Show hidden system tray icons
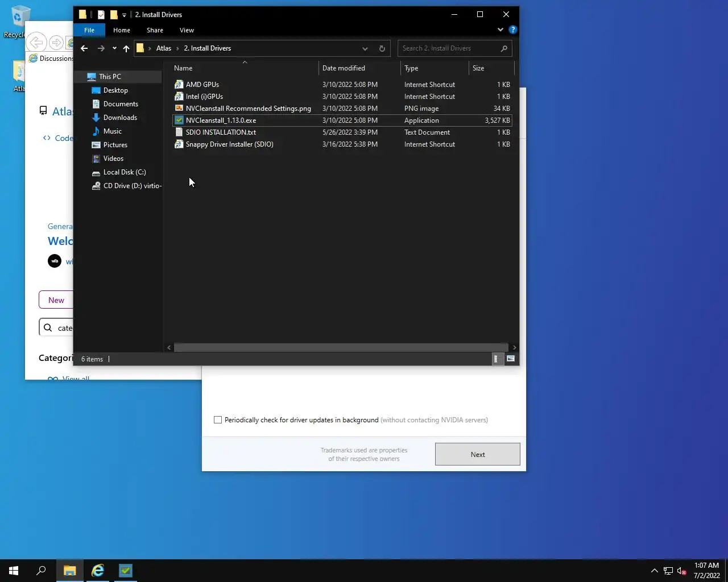This screenshot has height=582, width=728. pyautogui.click(x=654, y=571)
